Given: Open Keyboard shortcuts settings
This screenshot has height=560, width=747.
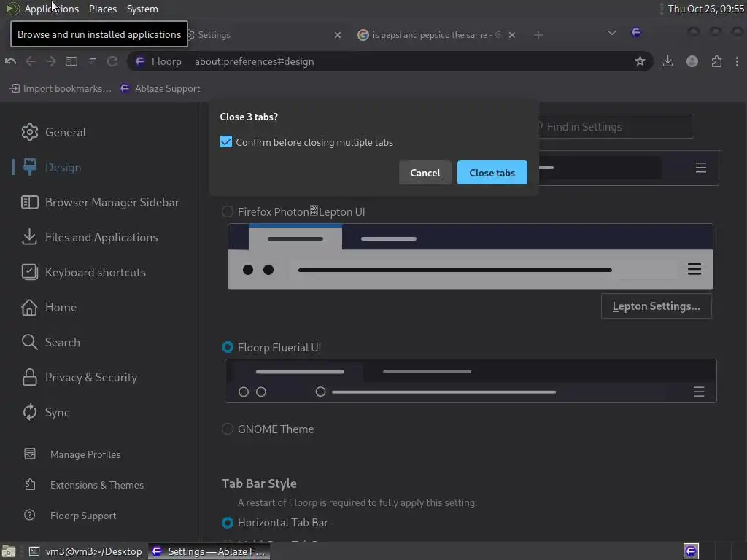Looking at the screenshot, I should (83, 273).
